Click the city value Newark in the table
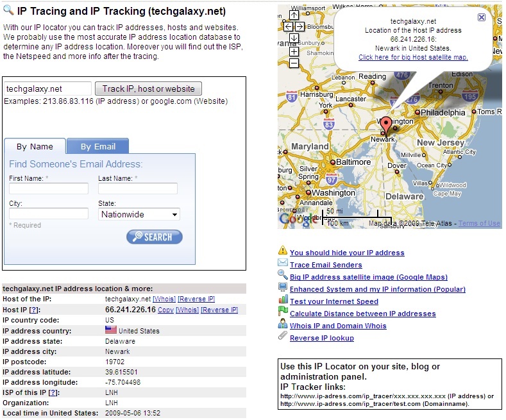The image size is (506, 420). click(x=117, y=351)
